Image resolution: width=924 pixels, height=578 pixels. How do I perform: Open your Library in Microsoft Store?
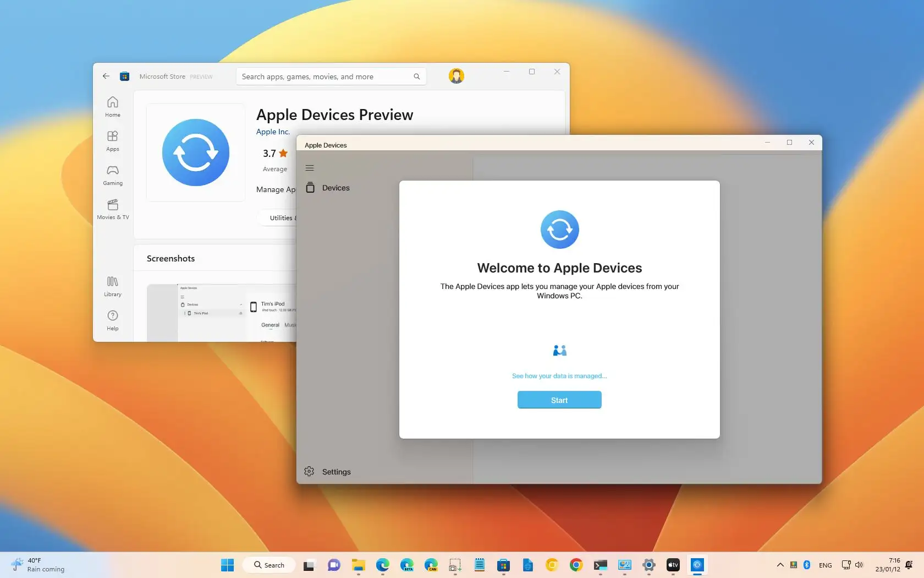(112, 286)
